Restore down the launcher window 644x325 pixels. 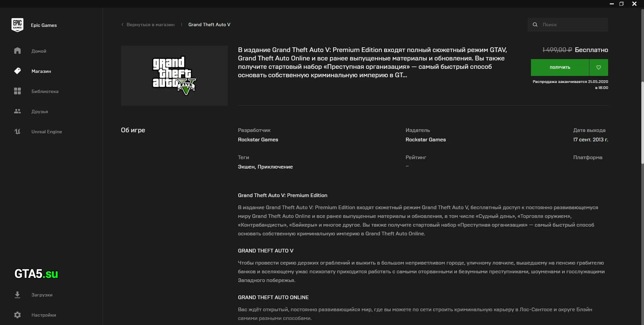tap(622, 4)
